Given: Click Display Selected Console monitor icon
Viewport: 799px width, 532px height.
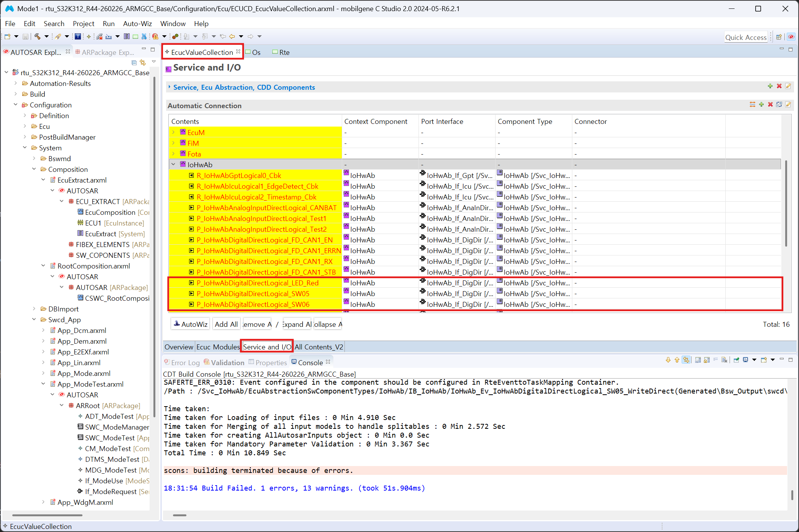Looking at the screenshot, I should [745, 360].
